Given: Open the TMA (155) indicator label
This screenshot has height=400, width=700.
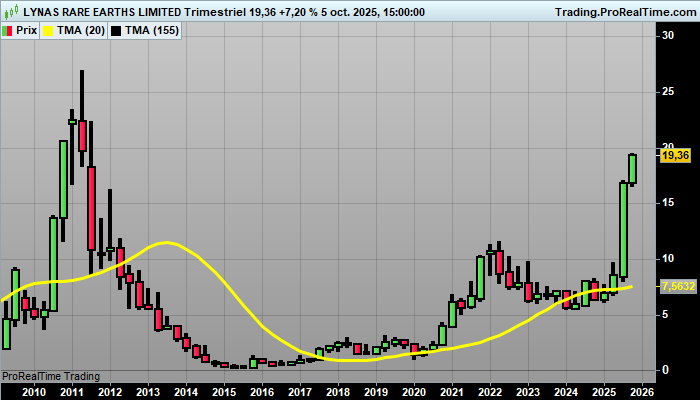Looking at the screenshot, I should click(152, 31).
